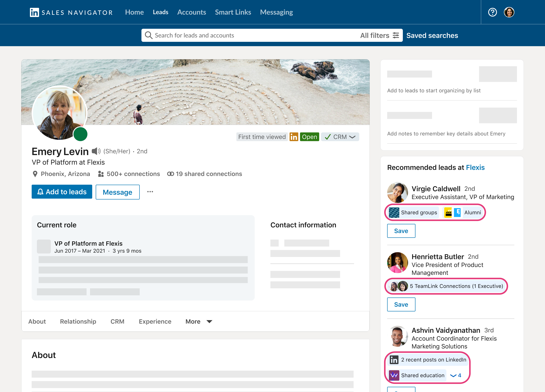The height and width of the screenshot is (392, 545).
Task: Click the Shared groups chip label
Action: click(x=419, y=213)
